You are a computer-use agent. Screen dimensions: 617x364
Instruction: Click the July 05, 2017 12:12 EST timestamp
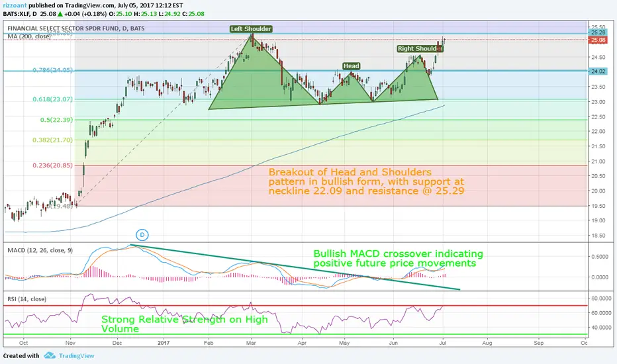click(x=150, y=5)
